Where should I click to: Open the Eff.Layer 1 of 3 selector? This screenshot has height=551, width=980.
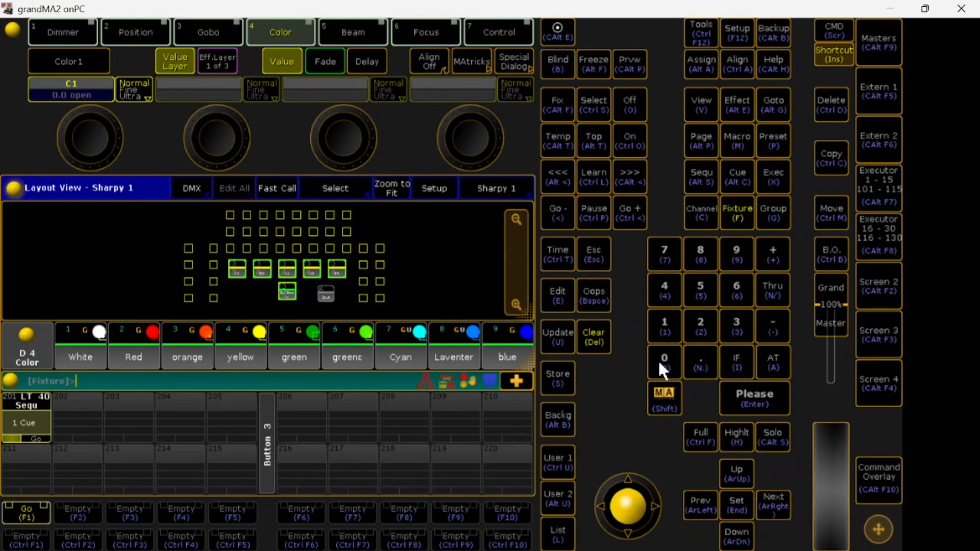point(217,61)
